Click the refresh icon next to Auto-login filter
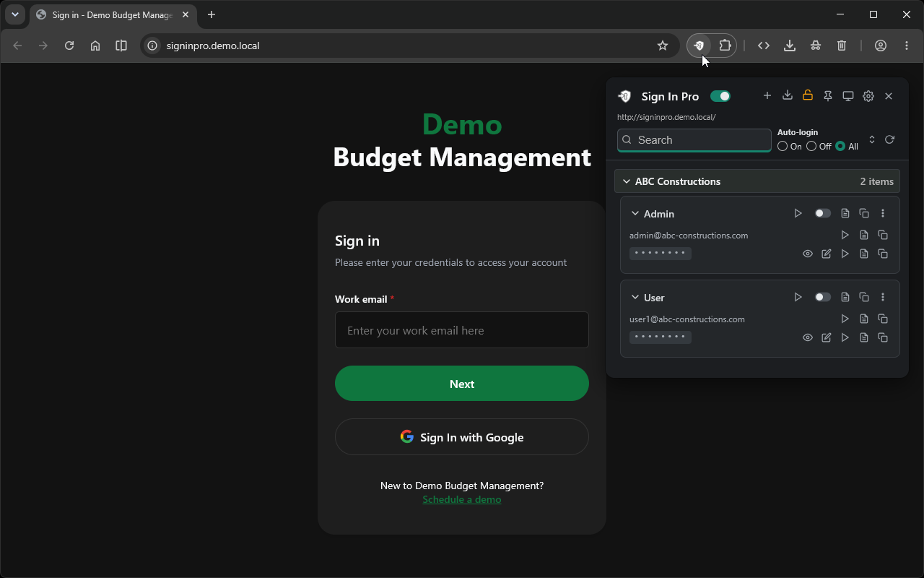924x578 pixels. 889,139
